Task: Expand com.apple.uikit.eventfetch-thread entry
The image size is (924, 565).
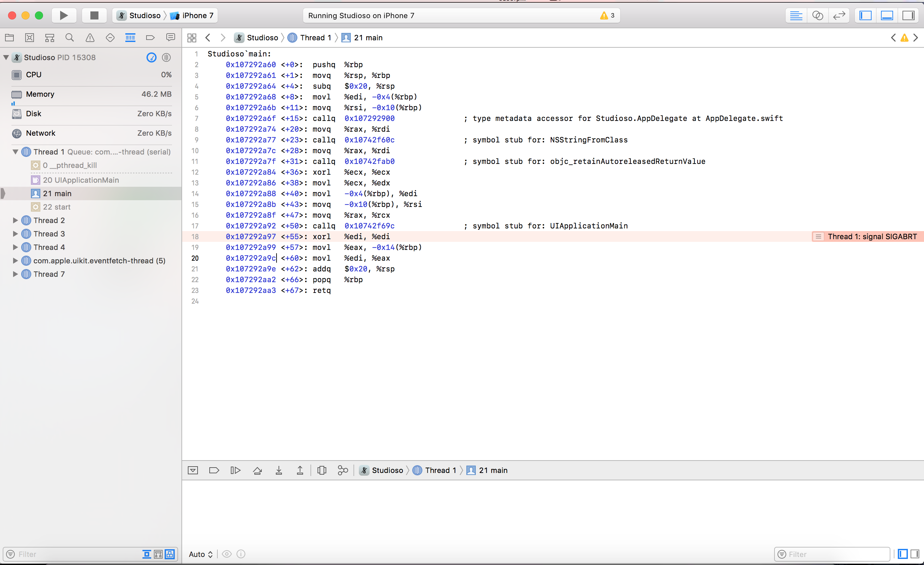Action: click(x=15, y=261)
